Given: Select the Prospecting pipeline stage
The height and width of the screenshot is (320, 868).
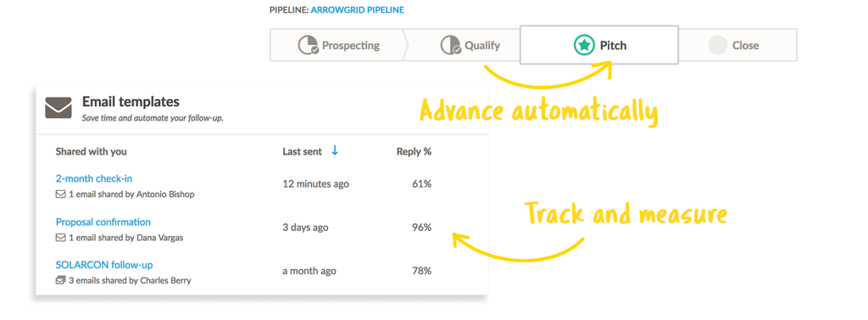Looking at the screenshot, I should 339,46.
